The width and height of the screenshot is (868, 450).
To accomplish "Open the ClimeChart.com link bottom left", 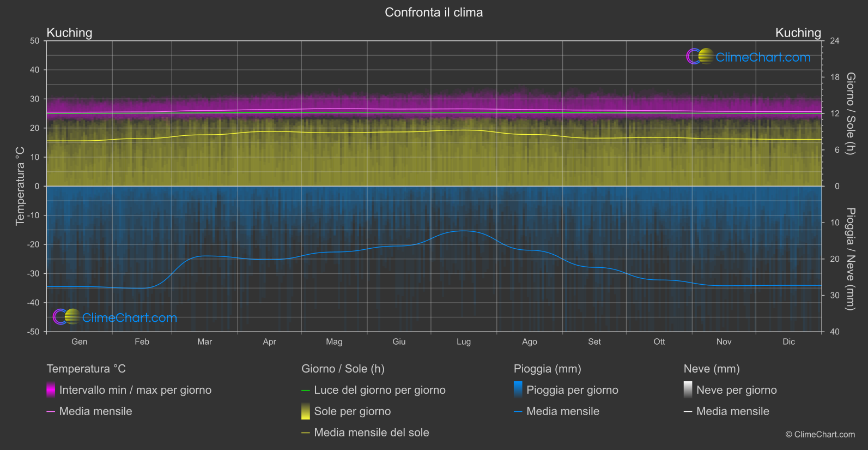I will [x=130, y=317].
